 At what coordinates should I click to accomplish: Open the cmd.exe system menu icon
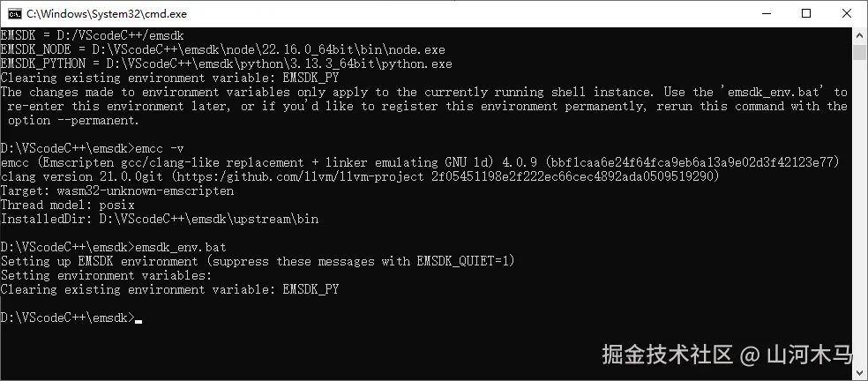(x=15, y=14)
